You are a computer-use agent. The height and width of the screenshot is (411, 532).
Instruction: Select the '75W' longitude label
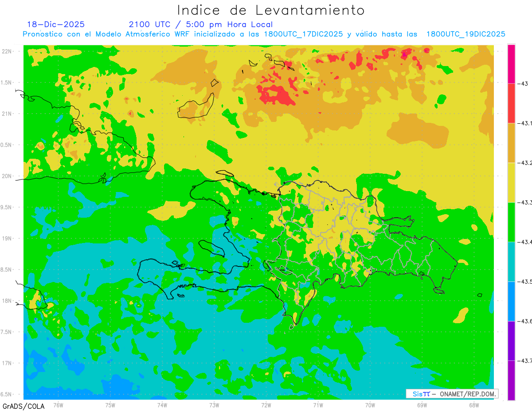pos(110,405)
